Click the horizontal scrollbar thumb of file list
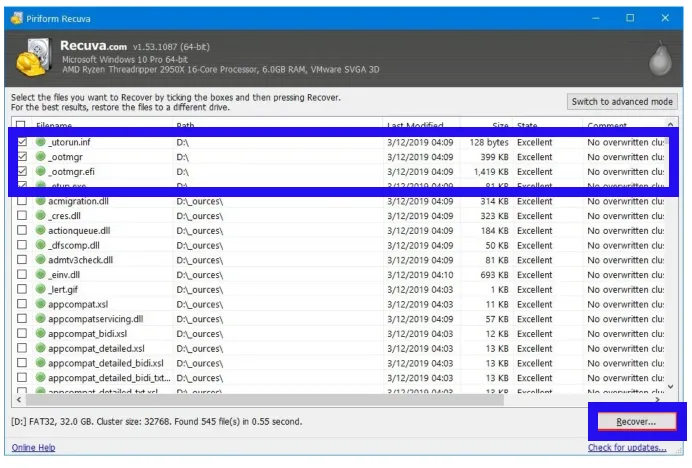Screen dimensions: 692x468 [x=265, y=400]
